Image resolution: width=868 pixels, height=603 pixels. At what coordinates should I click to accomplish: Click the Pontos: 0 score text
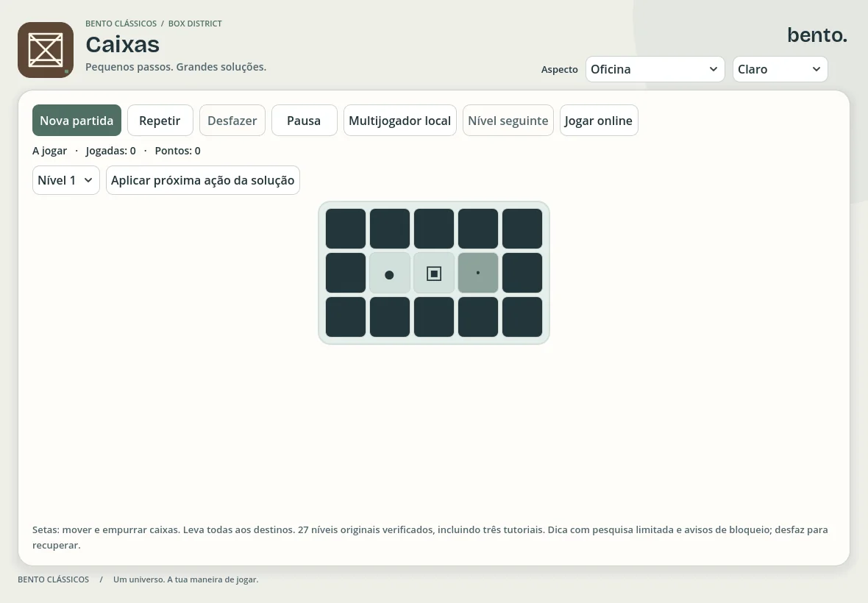178,151
